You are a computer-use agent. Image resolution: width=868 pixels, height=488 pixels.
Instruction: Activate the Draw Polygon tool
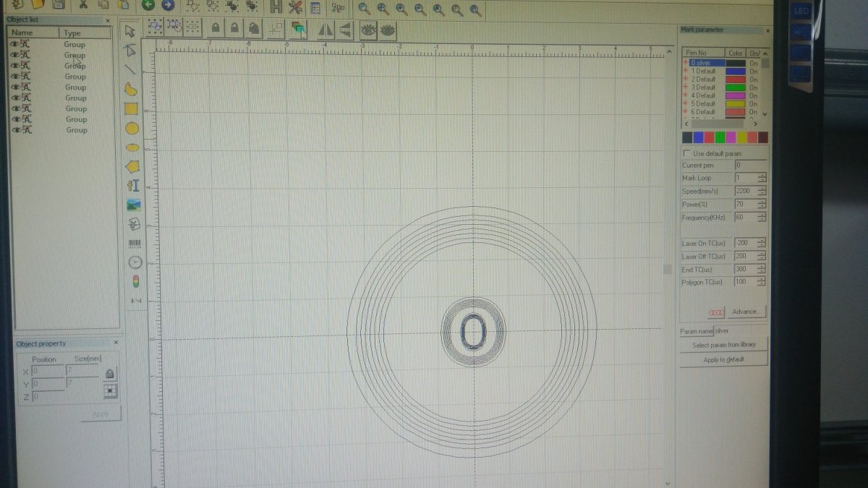click(x=132, y=166)
